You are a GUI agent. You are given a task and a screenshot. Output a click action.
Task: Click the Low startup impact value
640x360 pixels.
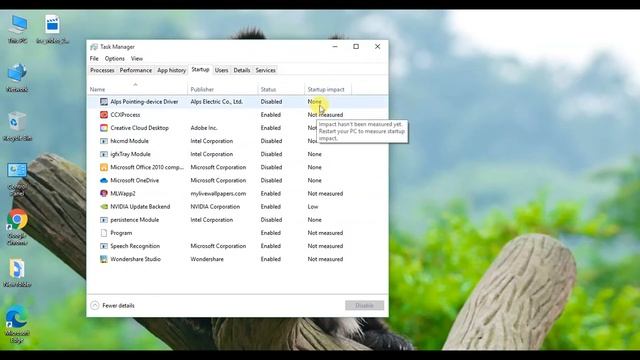click(313, 207)
